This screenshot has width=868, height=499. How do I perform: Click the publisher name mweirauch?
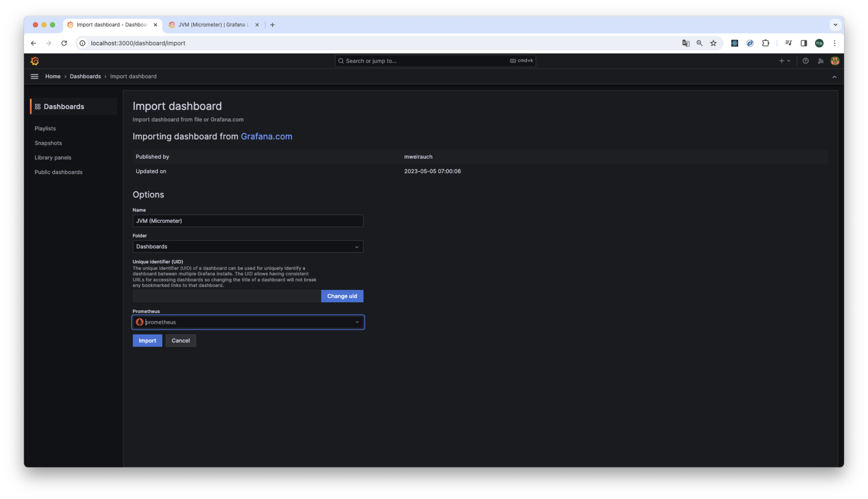pyautogui.click(x=418, y=157)
